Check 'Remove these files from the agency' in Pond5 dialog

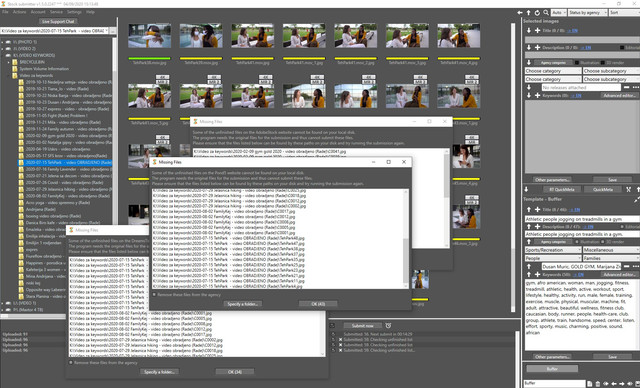154,295
